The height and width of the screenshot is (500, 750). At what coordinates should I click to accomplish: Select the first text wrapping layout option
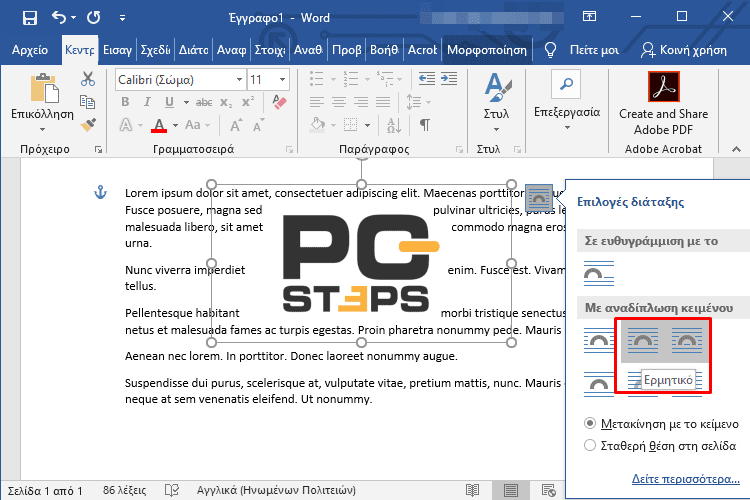click(599, 340)
